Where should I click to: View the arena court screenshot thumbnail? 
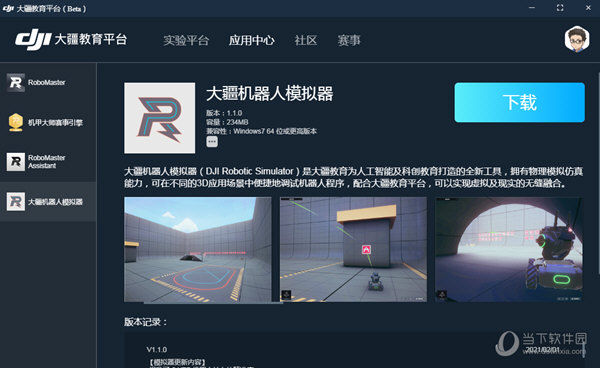point(198,249)
